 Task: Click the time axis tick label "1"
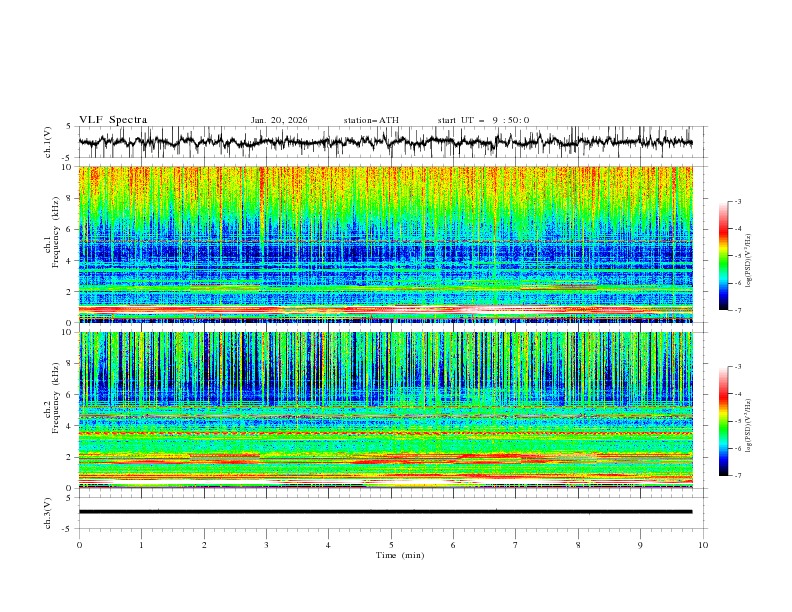pos(141,545)
